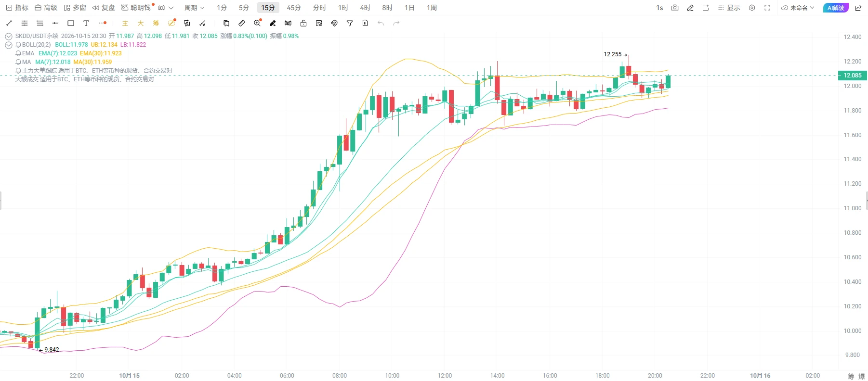The image size is (868, 381).
Task: Select the text annotation tool
Action: (x=86, y=23)
